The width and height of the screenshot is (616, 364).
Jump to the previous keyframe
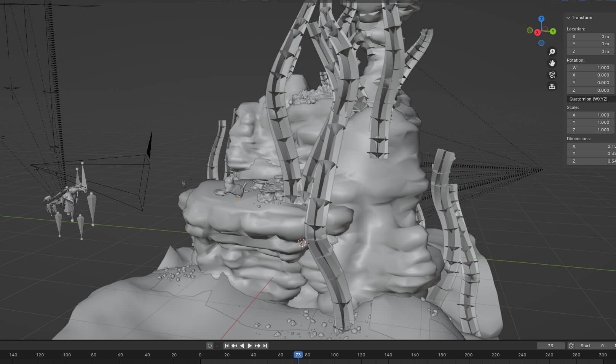click(234, 346)
